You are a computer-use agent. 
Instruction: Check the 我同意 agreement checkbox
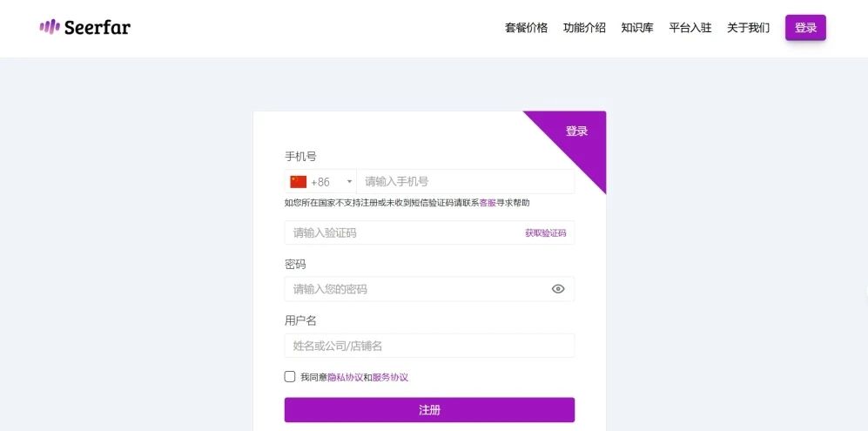coord(290,377)
